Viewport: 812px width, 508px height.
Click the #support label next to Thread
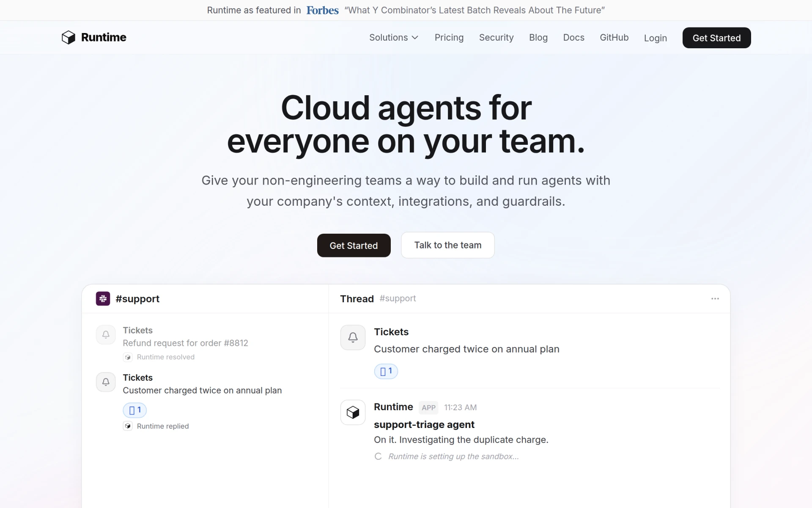[398, 298]
